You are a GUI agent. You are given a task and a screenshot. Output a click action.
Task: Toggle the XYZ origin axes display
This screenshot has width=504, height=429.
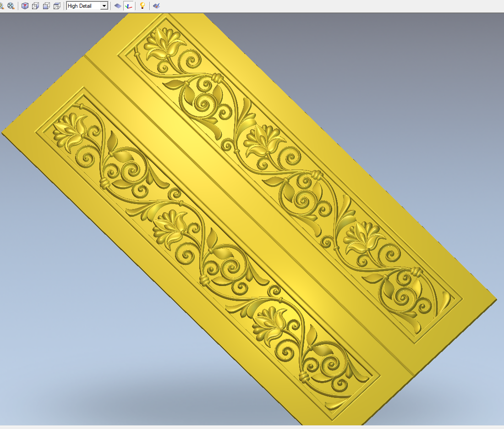[x=129, y=6]
